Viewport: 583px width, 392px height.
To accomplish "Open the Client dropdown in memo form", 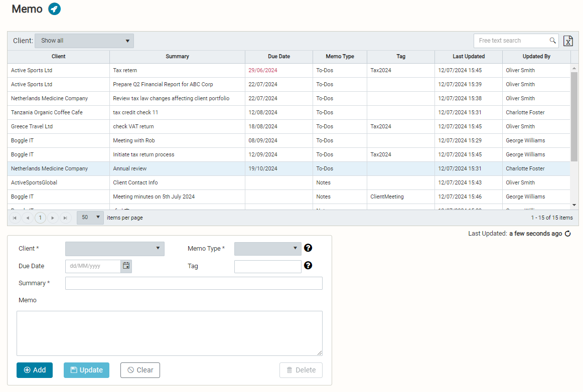I will click(x=115, y=249).
